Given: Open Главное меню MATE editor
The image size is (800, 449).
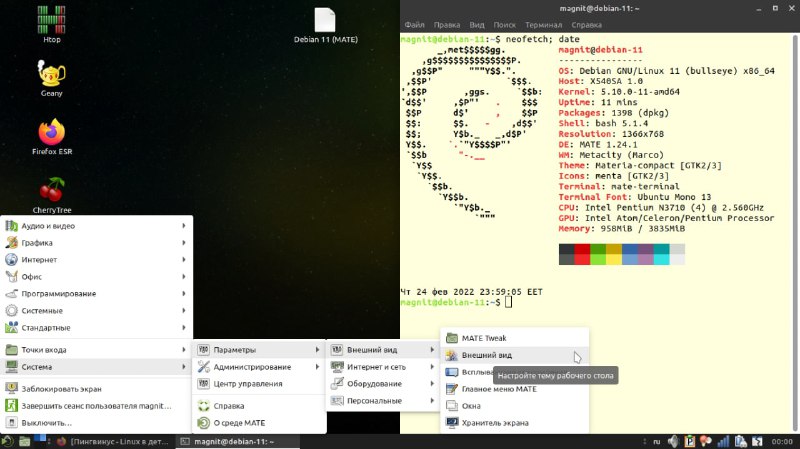Looking at the screenshot, I should [514, 389].
